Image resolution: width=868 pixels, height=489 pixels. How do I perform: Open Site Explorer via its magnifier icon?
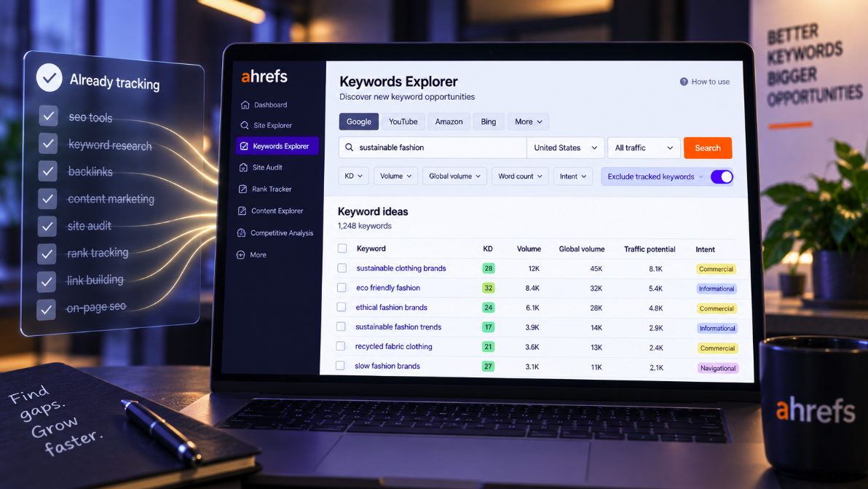[x=245, y=125]
